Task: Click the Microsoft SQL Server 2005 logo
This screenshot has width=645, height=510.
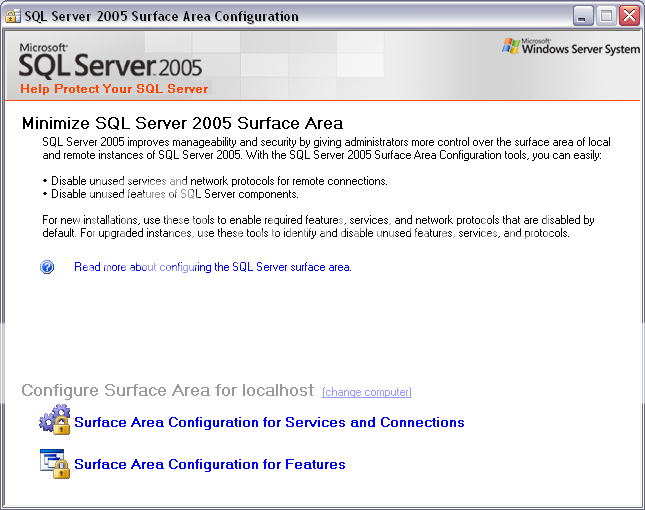Action: coord(111,60)
